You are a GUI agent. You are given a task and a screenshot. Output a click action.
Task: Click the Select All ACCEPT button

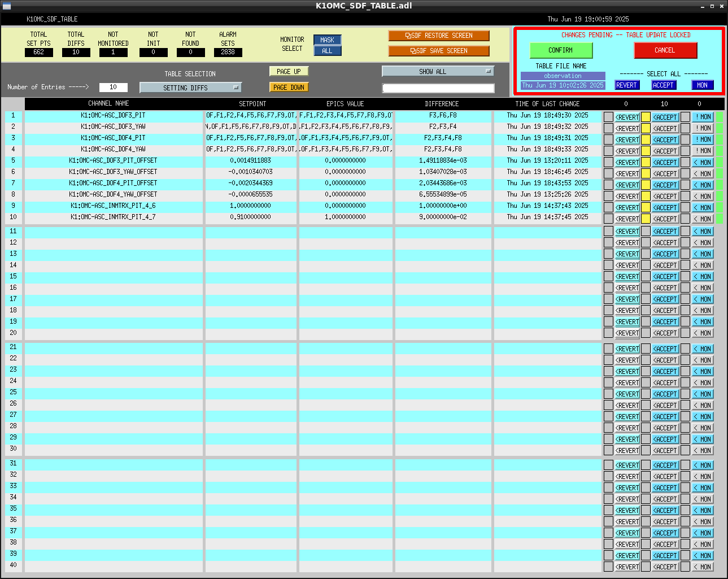(x=664, y=85)
